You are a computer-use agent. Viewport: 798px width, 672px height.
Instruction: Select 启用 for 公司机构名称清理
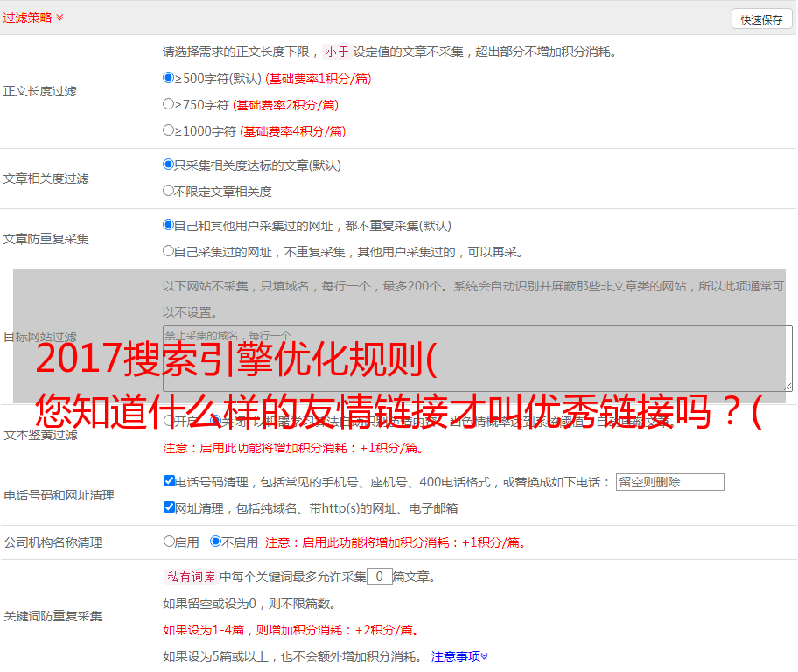coord(169,541)
